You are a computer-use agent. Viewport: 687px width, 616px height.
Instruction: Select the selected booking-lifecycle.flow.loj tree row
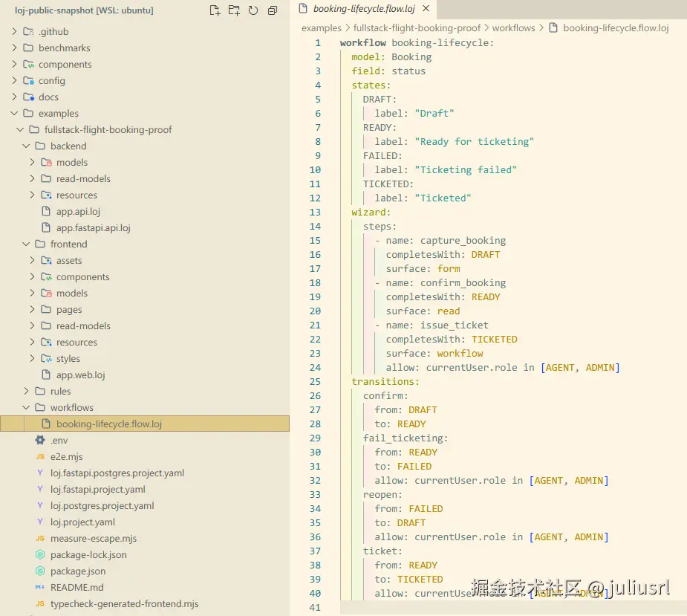pyautogui.click(x=145, y=424)
